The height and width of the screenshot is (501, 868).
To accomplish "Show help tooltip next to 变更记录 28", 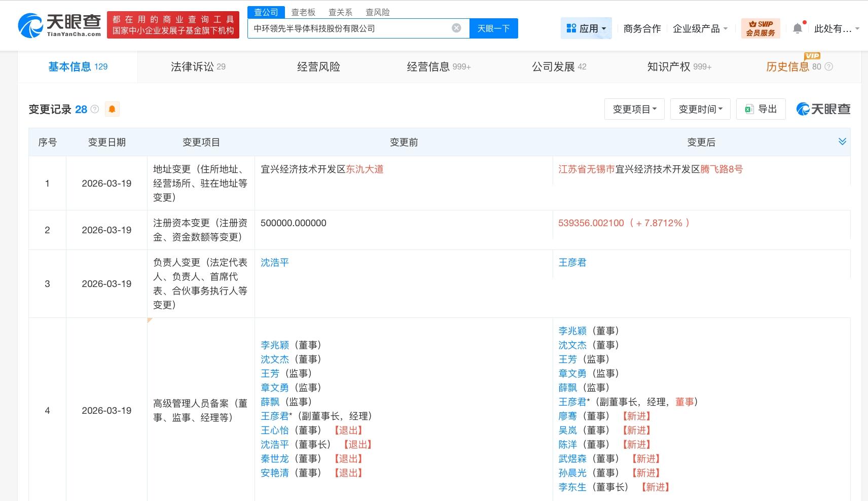I will (x=95, y=109).
